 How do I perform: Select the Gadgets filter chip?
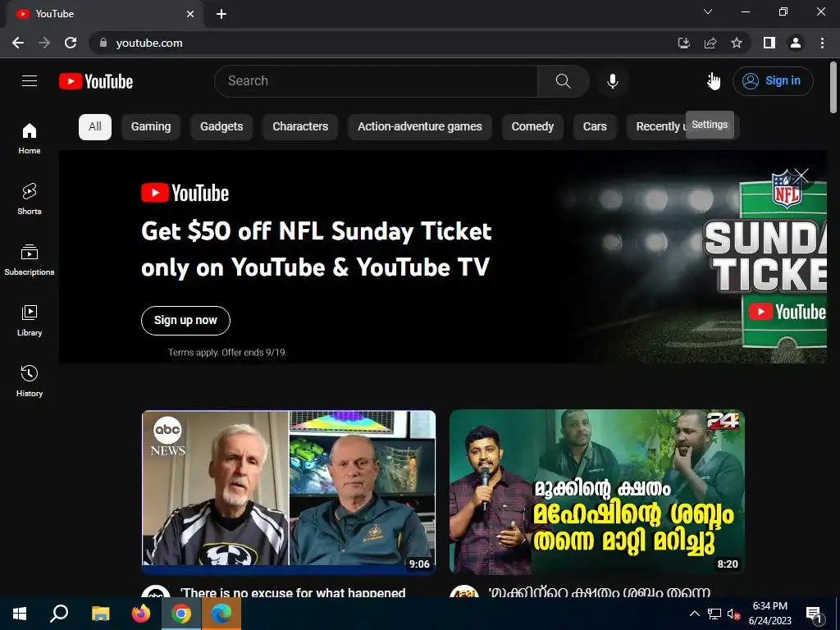pos(221,127)
